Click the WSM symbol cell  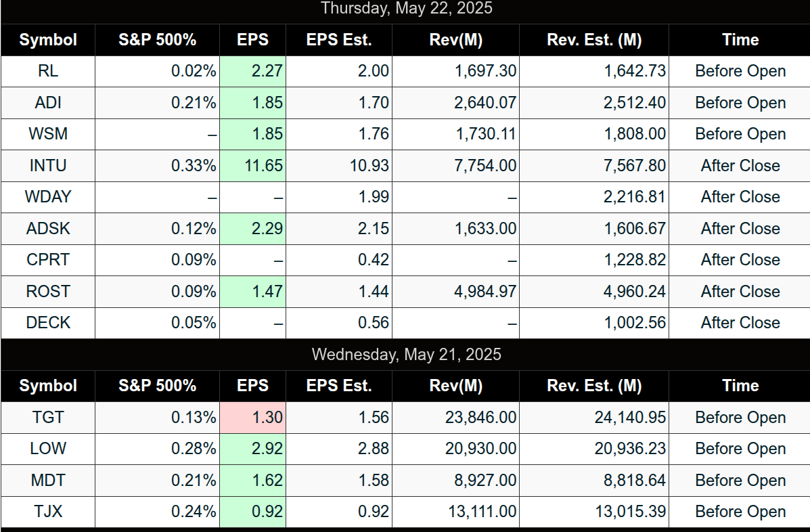click(48, 134)
